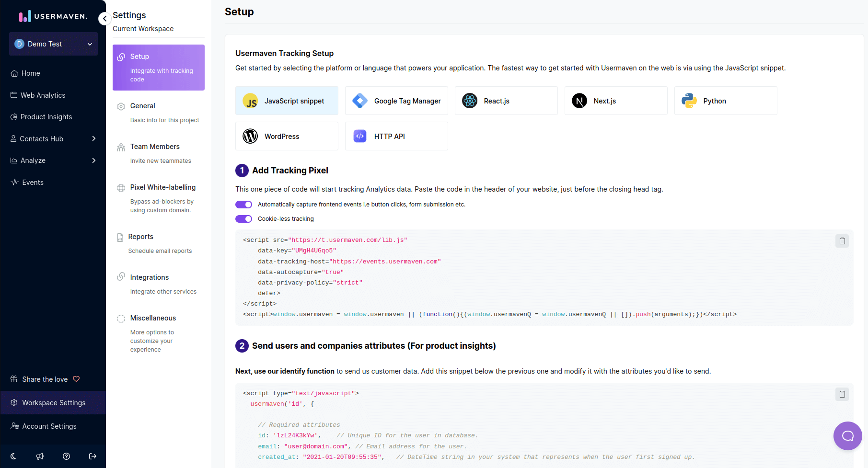This screenshot has height=468, width=868.
Task: Click the announcements megaphone icon
Action: coord(40,456)
